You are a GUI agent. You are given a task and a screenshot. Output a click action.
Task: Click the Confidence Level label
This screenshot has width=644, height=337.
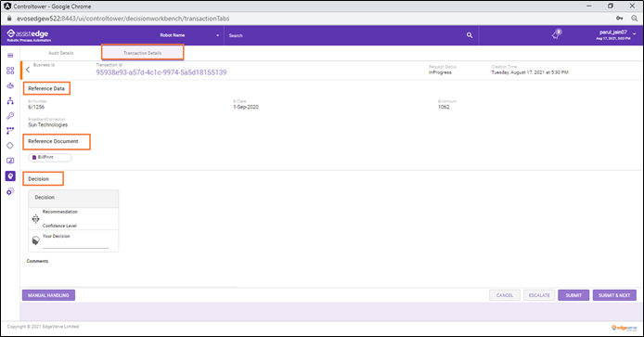(59, 226)
